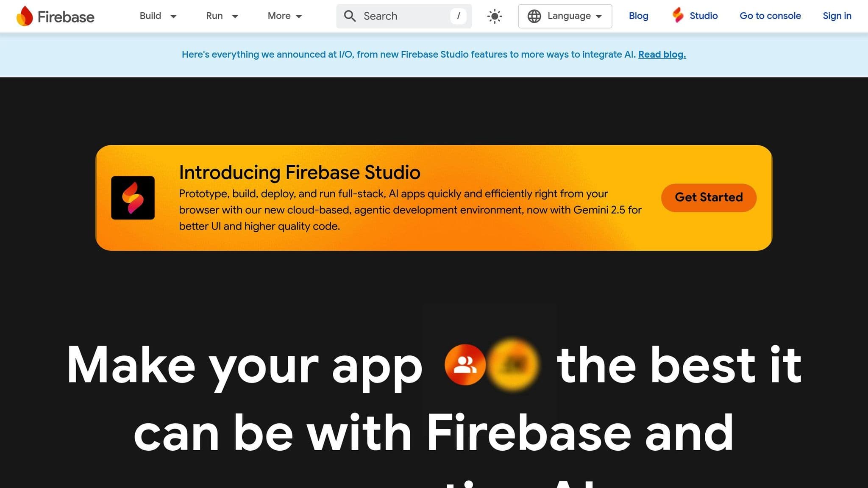The width and height of the screenshot is (868, 488).
Task: Open the Blog link
Action: (638, 16)
